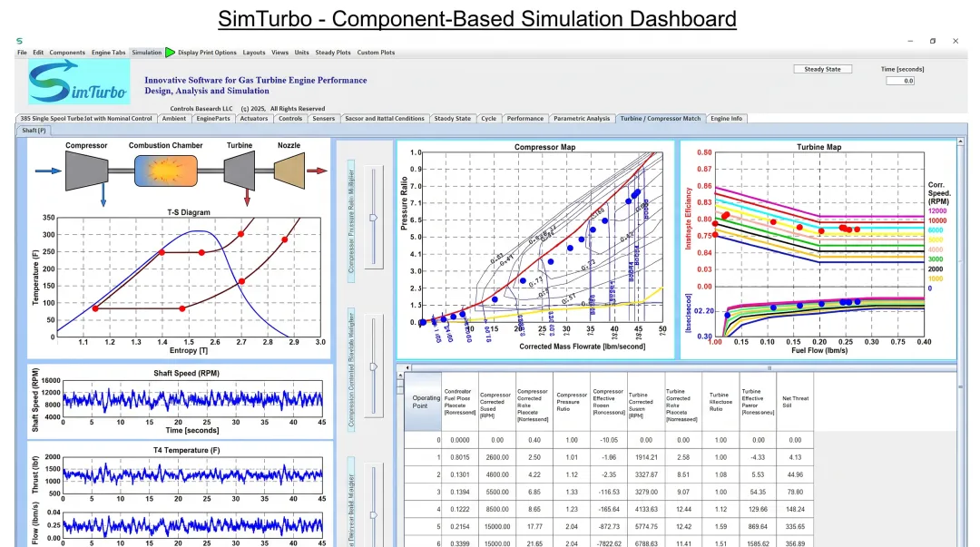980x547 pixels.
Task: Switch to the Staody State tab
Action: (x=453, y=118)
